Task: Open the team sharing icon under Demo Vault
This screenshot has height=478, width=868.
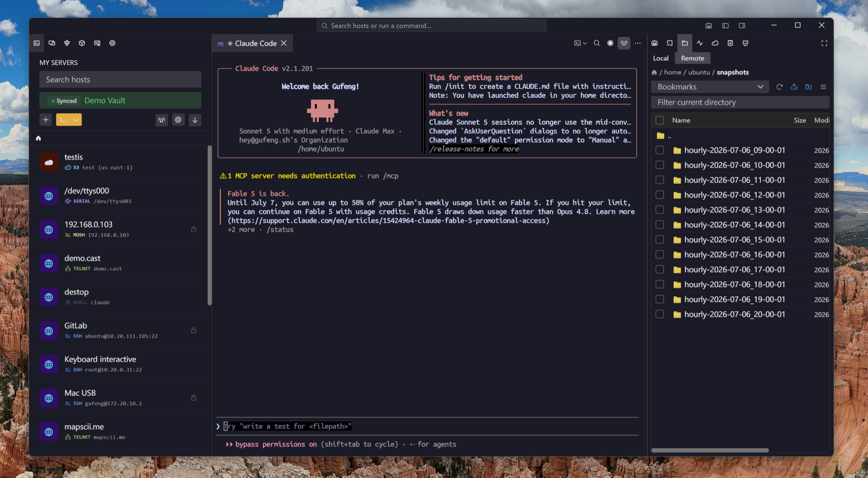Action: (161, 120)
